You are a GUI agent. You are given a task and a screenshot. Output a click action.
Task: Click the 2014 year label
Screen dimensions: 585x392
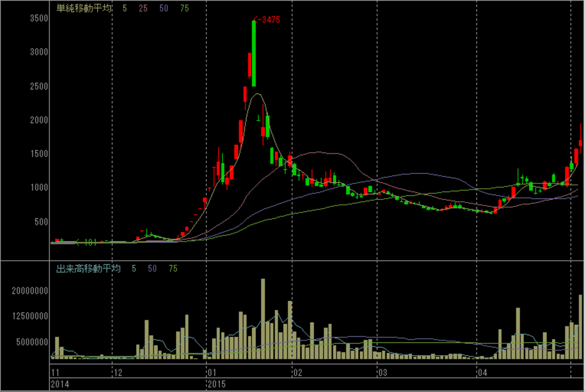(x=60, y=384)
